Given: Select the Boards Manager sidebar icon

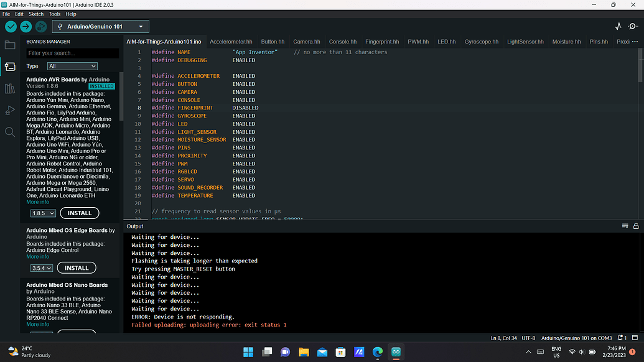Looking at the screenshot, I should click(x=9, y=67).
